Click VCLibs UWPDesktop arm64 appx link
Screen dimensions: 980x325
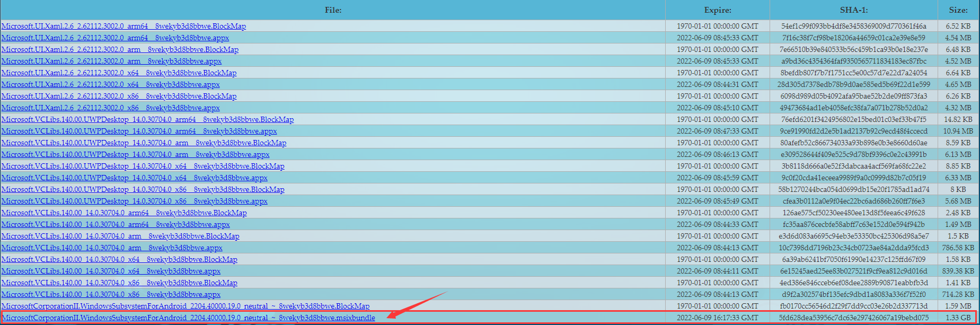[x=139, y=131]
